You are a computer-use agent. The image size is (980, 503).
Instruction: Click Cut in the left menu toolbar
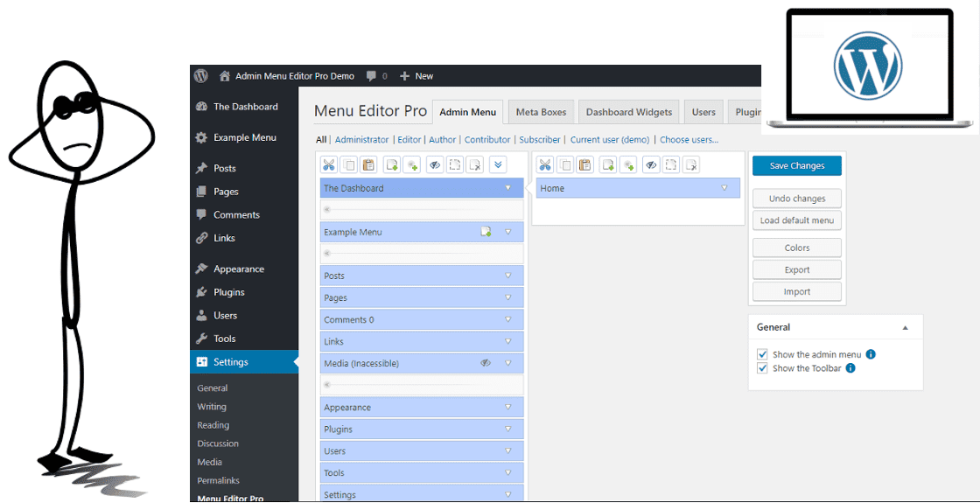(329, 165)
